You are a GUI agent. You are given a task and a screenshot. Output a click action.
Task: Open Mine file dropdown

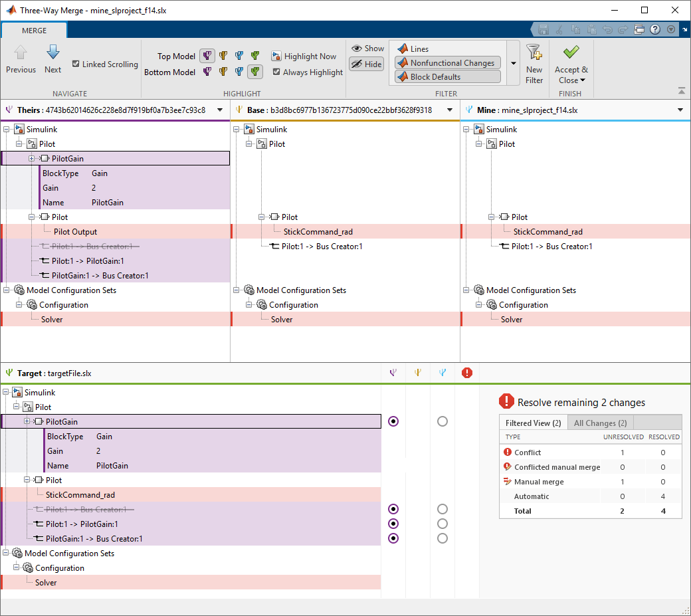click(x=680, y=110)
